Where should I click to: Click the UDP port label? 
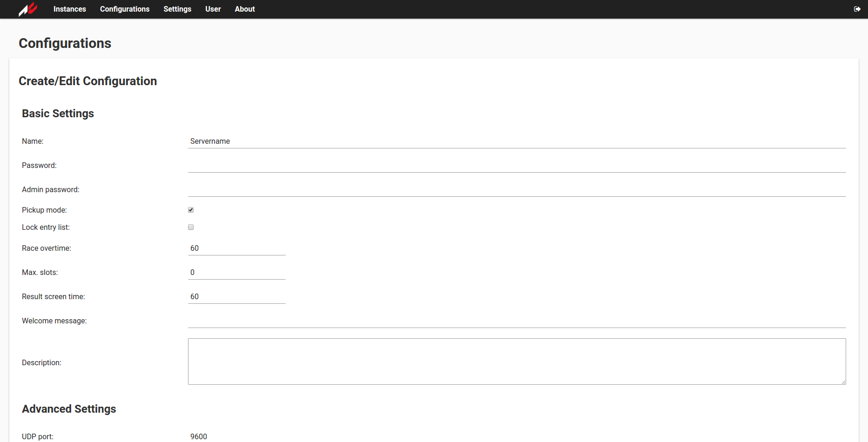click(x=38, y=437)
